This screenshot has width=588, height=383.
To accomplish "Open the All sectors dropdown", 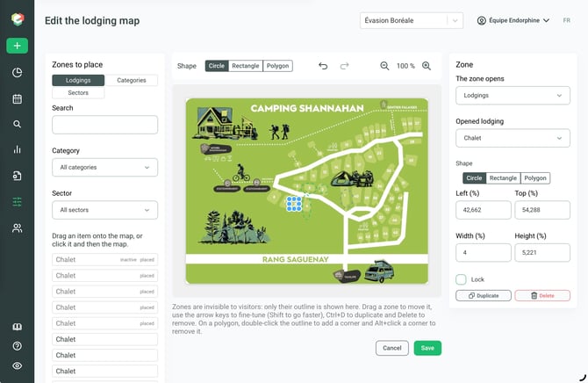I will click(x=104, y=210).
